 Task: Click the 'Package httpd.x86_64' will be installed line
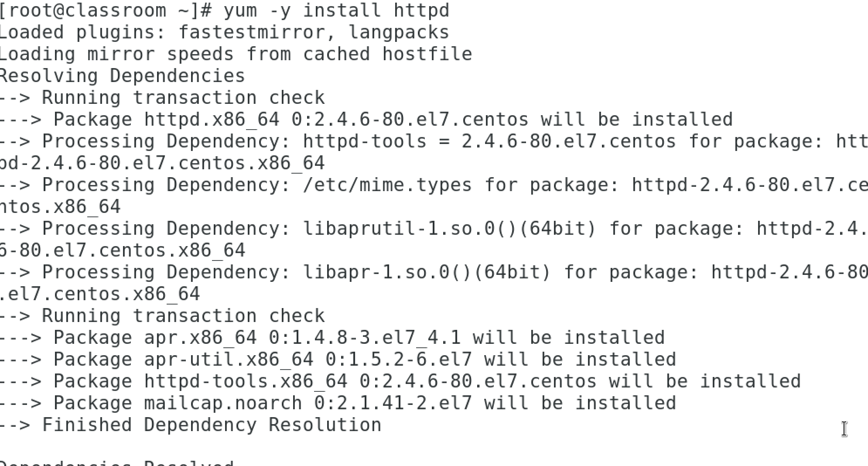point(366,120)
